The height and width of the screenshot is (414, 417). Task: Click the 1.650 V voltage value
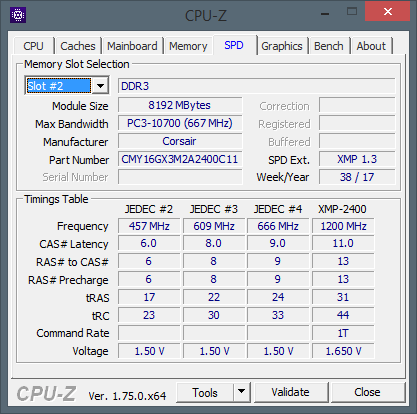[x=343, y=351]
